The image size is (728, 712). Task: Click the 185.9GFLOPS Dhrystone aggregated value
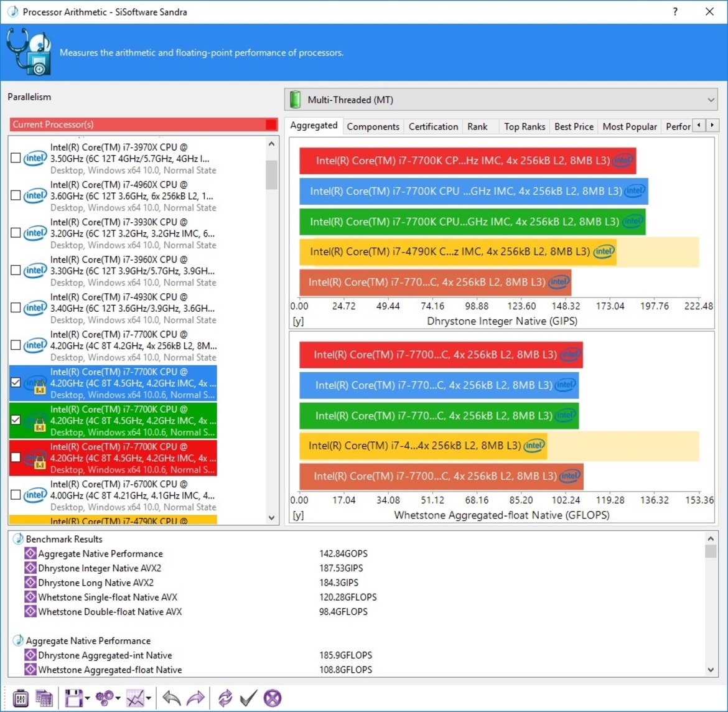click(x=345, y=655)
